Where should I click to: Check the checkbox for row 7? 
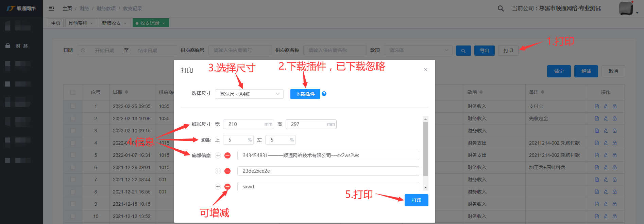[72, 180]
